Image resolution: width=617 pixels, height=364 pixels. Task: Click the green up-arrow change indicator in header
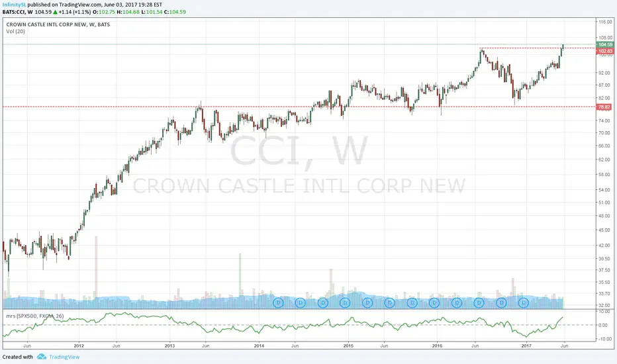pos(56,12)
